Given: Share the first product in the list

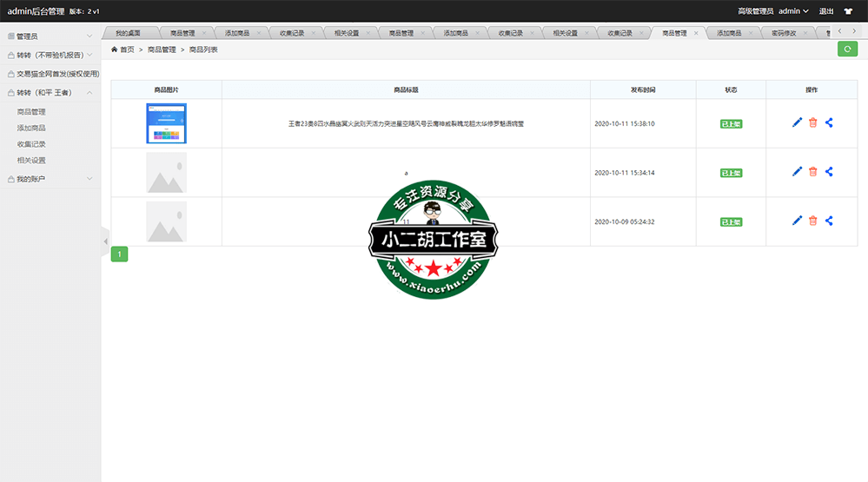Looking at the screenshot, I should [829, 123].
